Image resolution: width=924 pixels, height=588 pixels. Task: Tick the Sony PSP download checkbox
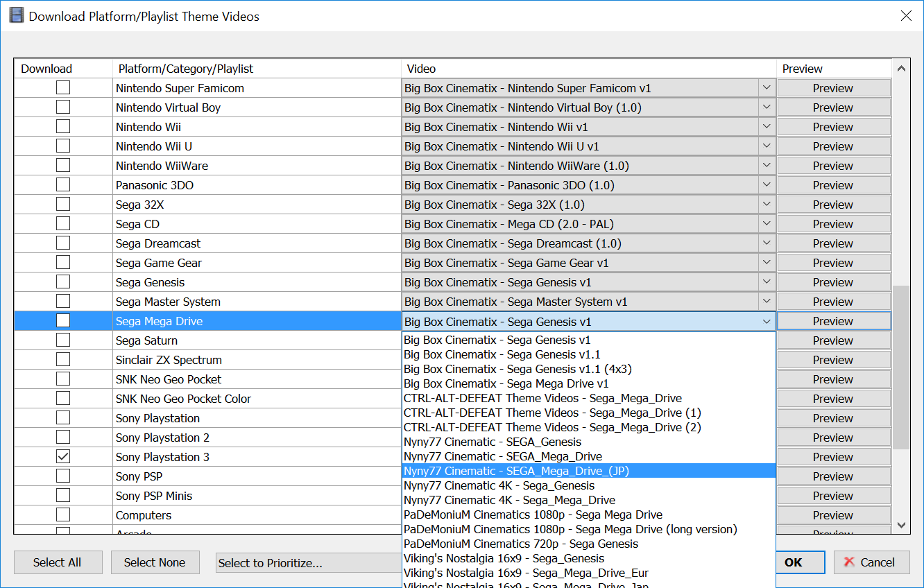click(63, 476)
